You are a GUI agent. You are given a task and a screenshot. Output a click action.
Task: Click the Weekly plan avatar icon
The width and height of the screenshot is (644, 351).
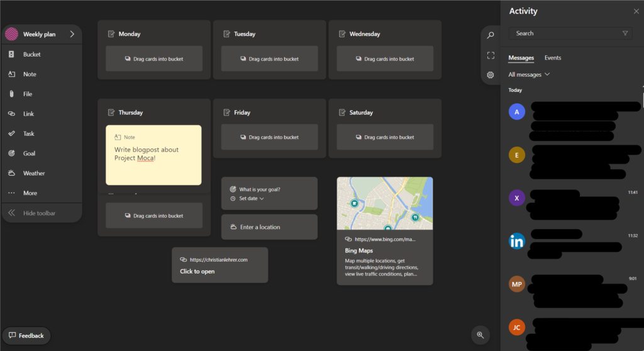(11, 34)
